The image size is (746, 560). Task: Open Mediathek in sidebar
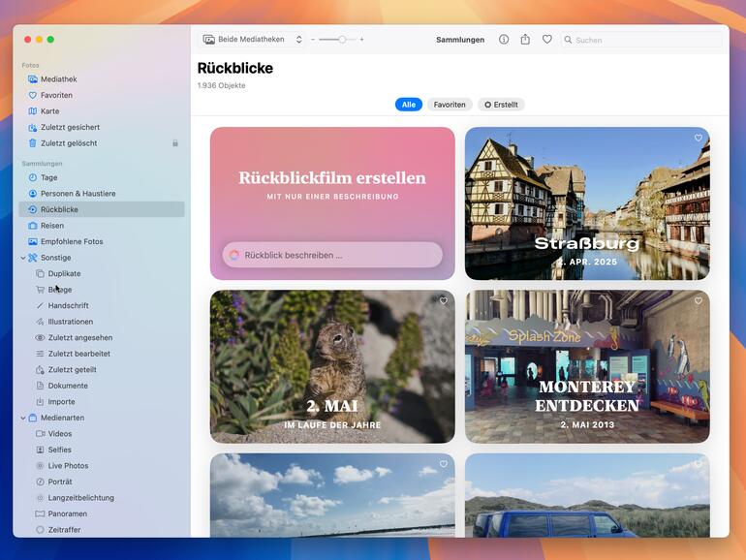101,79
